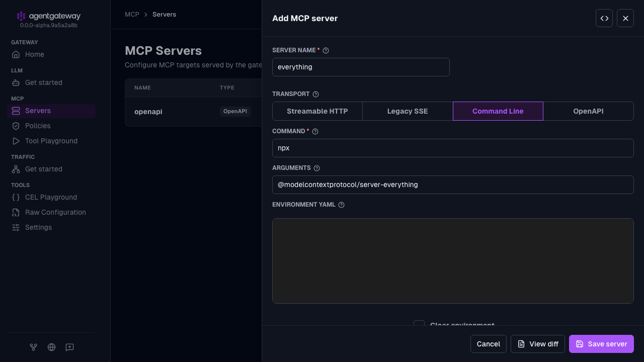Click the branch icon in sidebar footer
The width and height of the screenshot is (644, 362).
(33, 347)
